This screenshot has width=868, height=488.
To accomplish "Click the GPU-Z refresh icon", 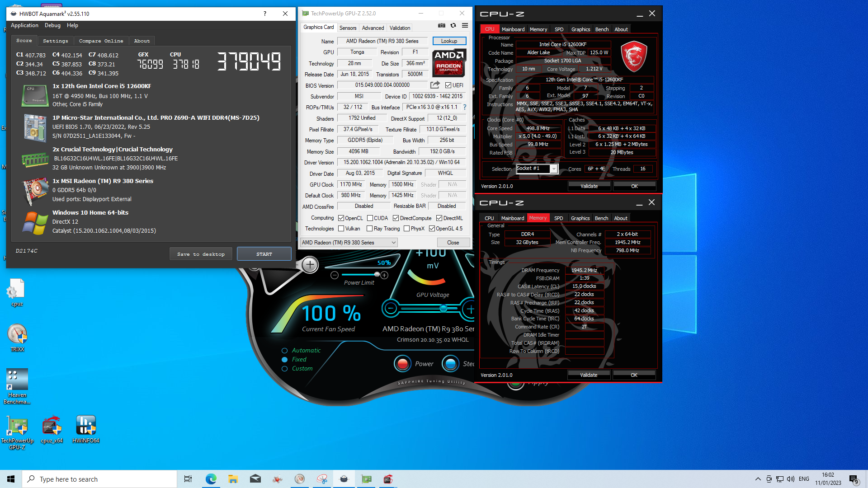I will pos(453,26).
